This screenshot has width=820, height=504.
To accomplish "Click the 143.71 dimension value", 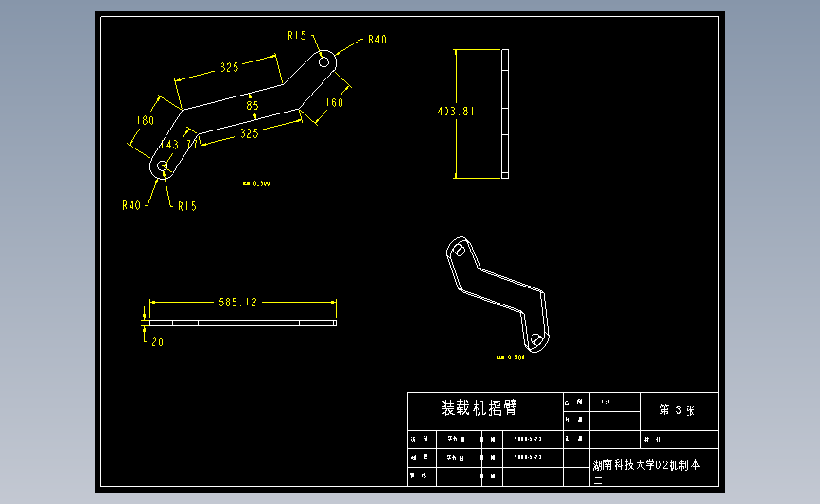I will click(x=179, y=145).
